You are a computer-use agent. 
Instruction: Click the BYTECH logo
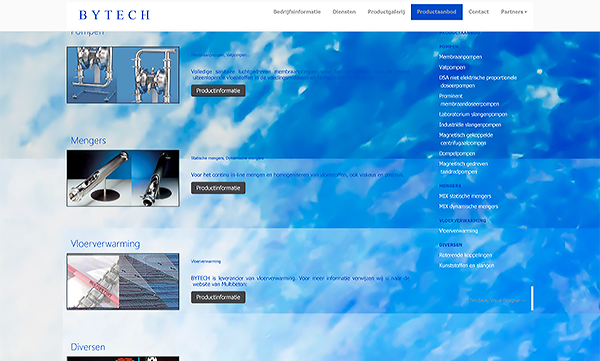pyautogui.click(x=114, y=15)
